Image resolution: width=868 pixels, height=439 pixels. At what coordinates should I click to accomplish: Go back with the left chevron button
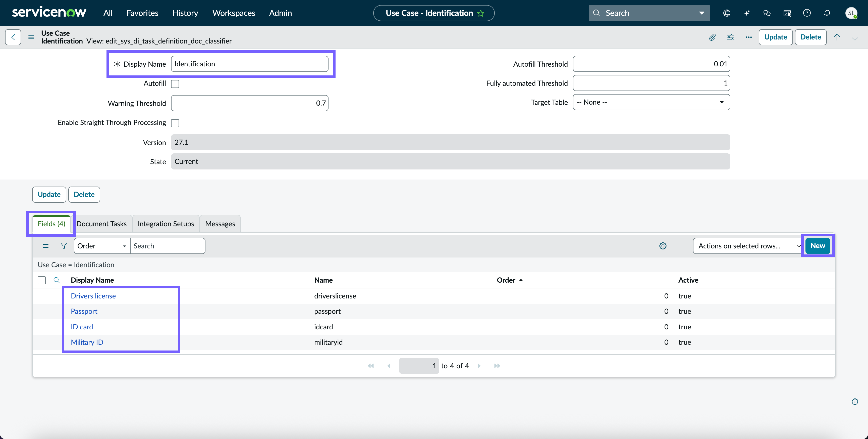coord(13,37)
